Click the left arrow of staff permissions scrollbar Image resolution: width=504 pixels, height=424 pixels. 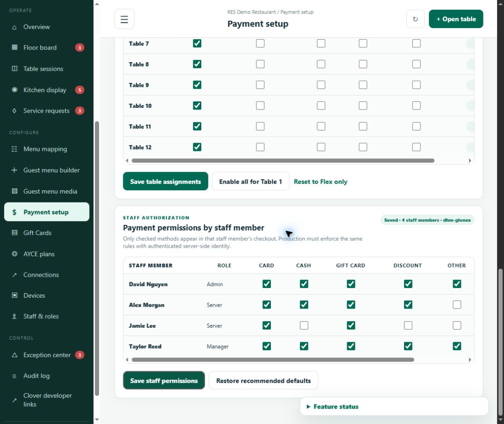pyautogui.click(x=127, y=359)
